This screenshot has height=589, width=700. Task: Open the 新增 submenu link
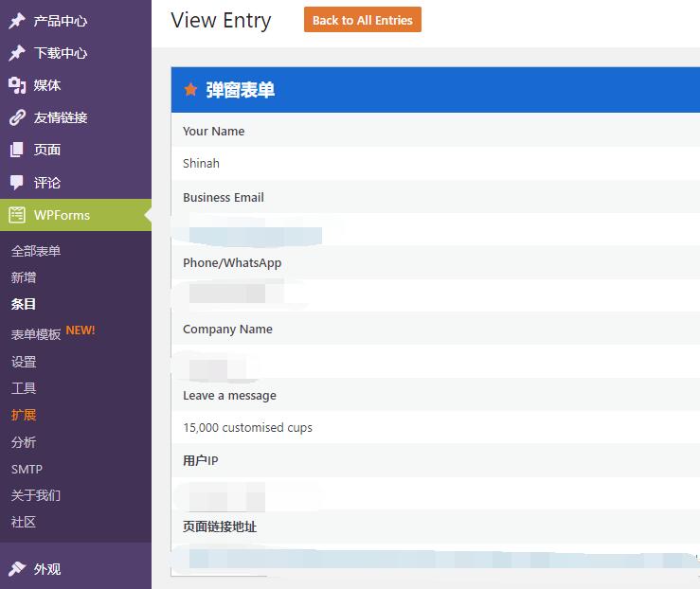[x=24, y=277]
